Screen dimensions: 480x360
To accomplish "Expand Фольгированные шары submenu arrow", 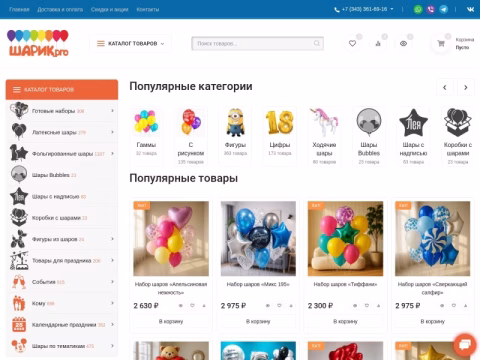I will coord(112,153).
